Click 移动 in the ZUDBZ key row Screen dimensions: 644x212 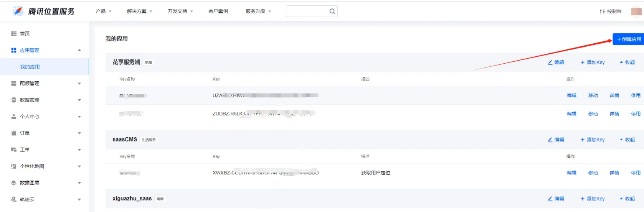593,114
